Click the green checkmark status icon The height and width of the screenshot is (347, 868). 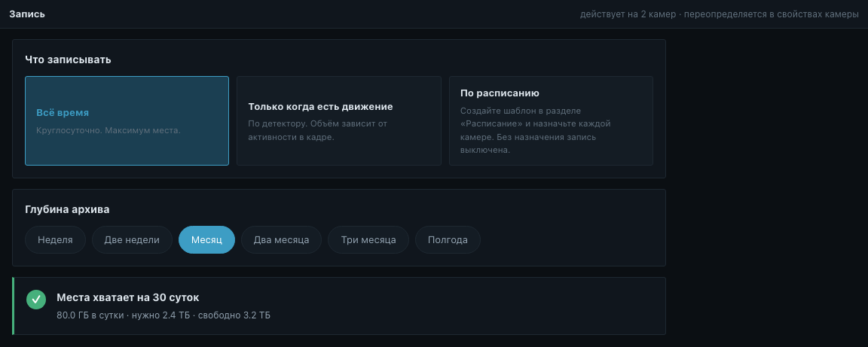coord(36,300)
